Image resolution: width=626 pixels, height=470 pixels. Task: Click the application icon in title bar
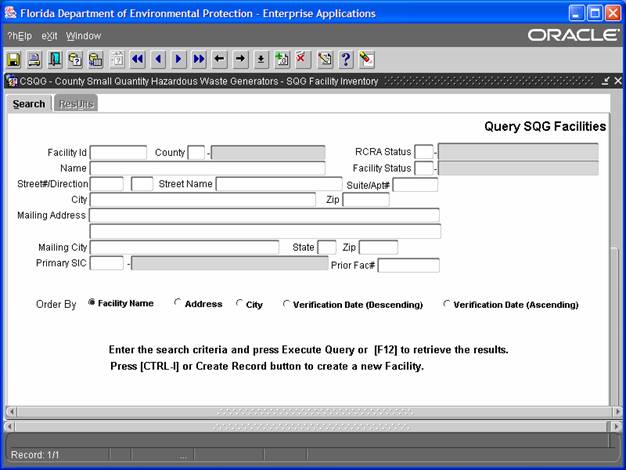(10, 13)
